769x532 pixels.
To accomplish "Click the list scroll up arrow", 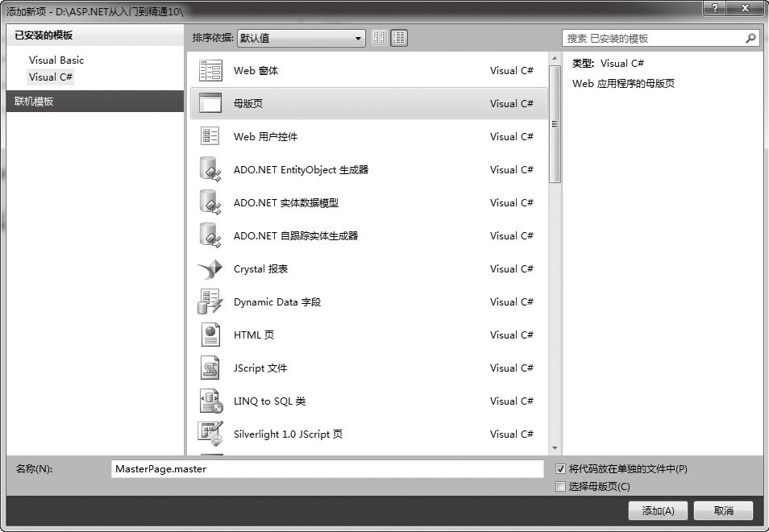I will [x=555, y=58].
